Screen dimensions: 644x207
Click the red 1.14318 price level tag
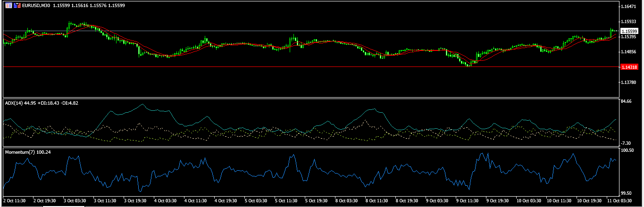coord(630,67)
